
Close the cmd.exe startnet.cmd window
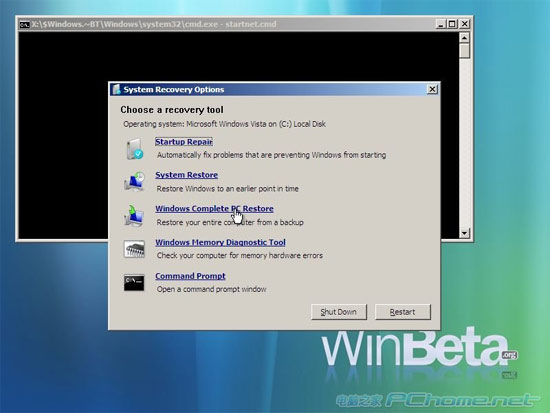464,24
